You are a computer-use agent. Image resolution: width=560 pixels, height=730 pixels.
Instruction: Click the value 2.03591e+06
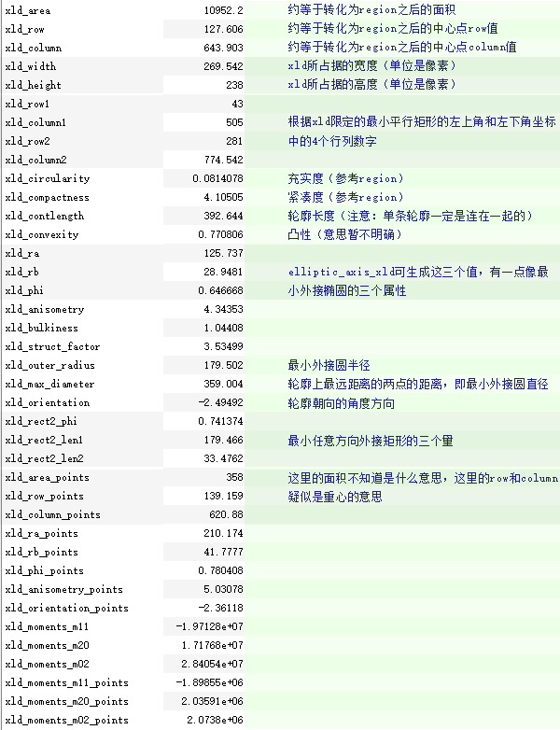(x=212, y=701)
